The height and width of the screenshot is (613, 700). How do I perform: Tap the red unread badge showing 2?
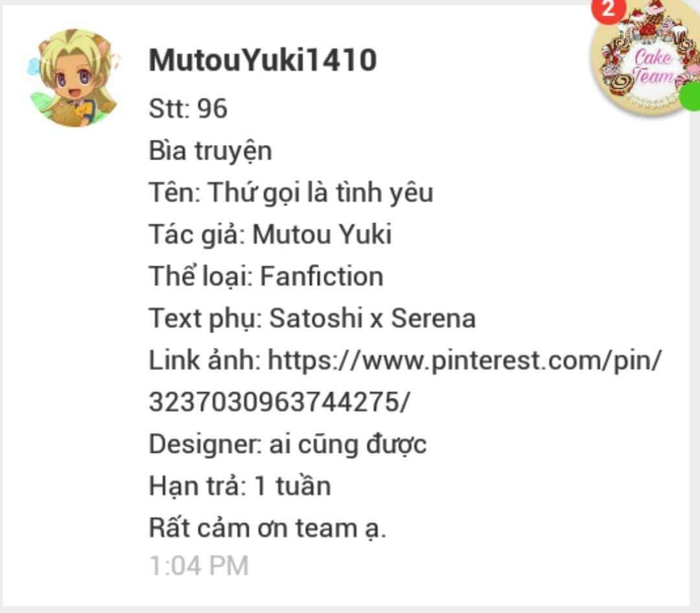[608, 10]
